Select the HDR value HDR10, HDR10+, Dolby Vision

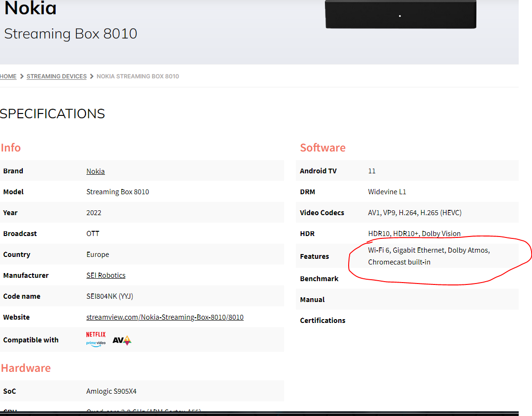(414, 234)
